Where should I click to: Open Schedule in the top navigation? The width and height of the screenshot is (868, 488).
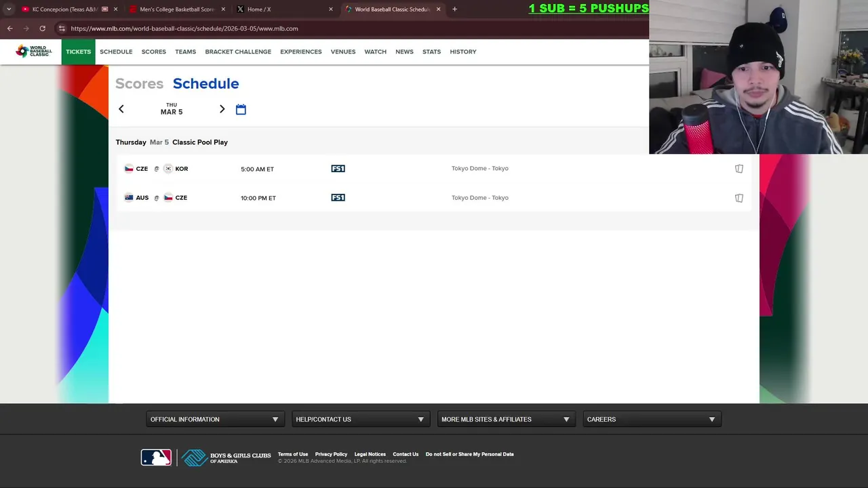(116, 52)
